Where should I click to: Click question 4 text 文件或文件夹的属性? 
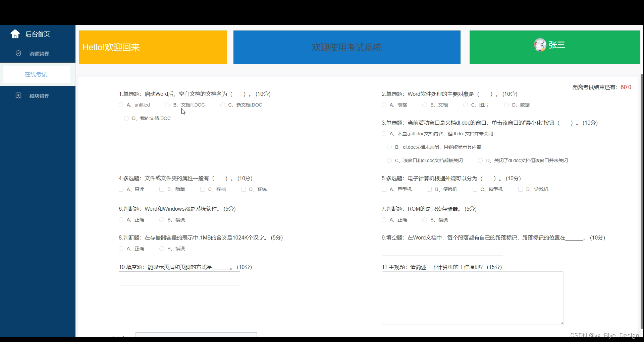pos(185,179)
